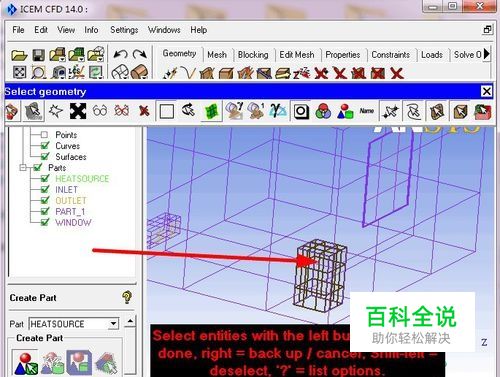Show more tabs with right arrow

point(487,54)
